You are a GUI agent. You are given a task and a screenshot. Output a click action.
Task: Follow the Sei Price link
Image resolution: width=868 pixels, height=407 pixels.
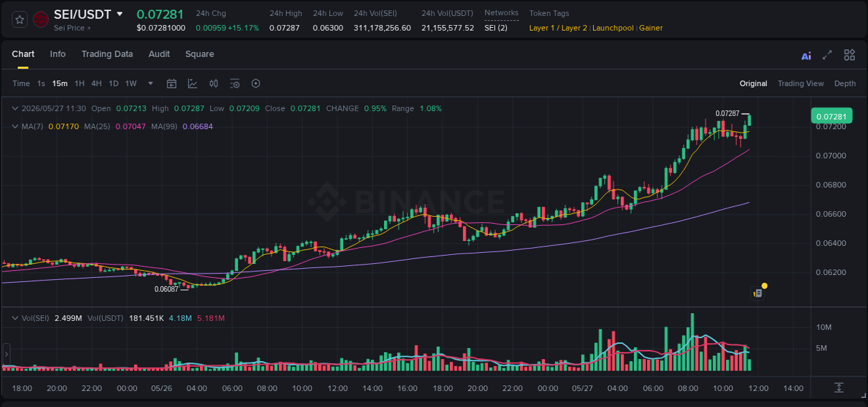pos(72,28)
